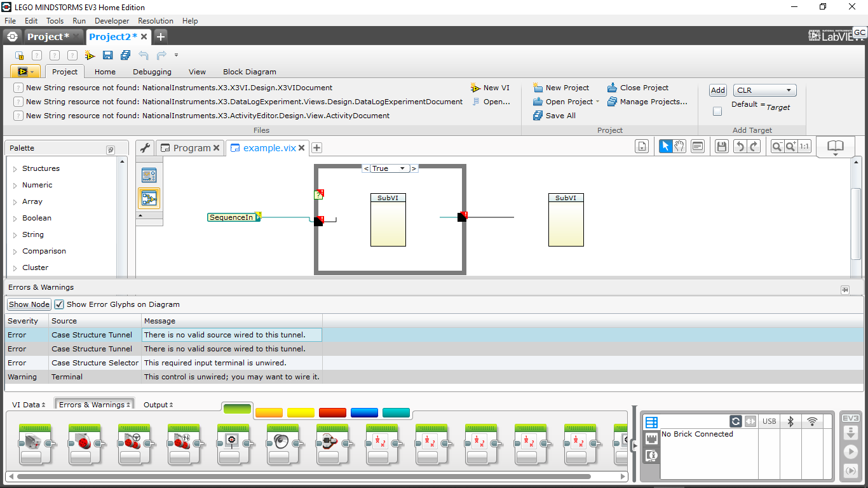Save program with canvas toolbar disk icon
Viewport: 868px width, 488px height.
point(721,147)
